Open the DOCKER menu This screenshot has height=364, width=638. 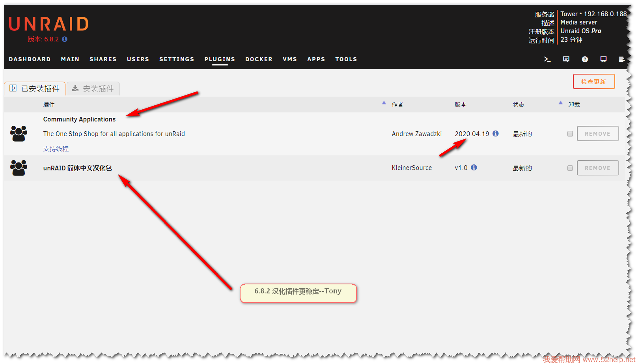point(259,59)
